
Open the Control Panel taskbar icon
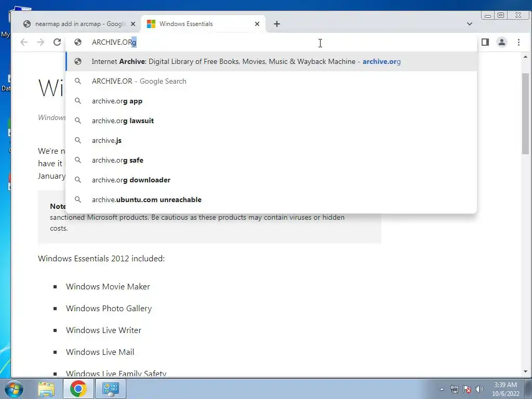point(111,389)
